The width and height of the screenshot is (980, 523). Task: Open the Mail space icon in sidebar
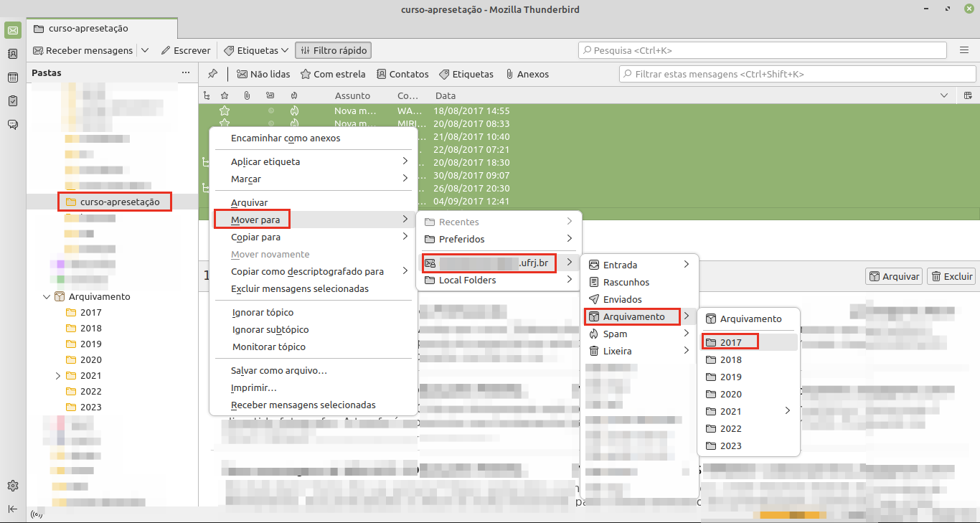pos(13,30)
